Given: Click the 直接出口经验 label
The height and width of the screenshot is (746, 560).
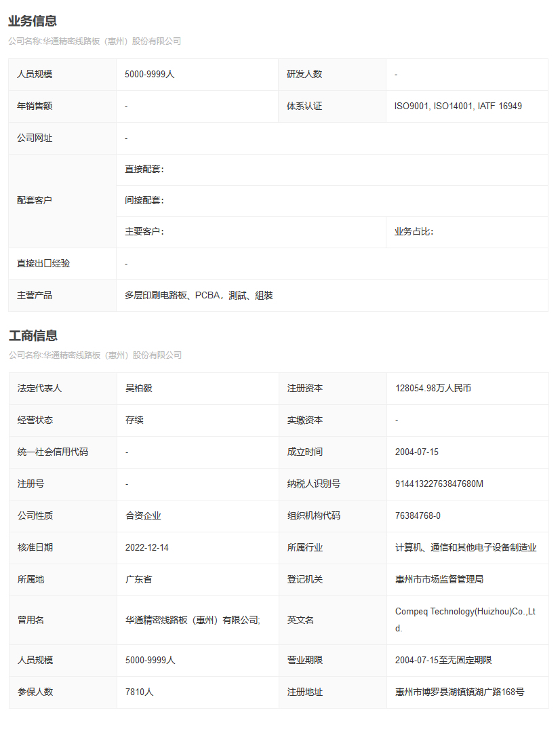Looking at the screenshot, I should [43, 264].
